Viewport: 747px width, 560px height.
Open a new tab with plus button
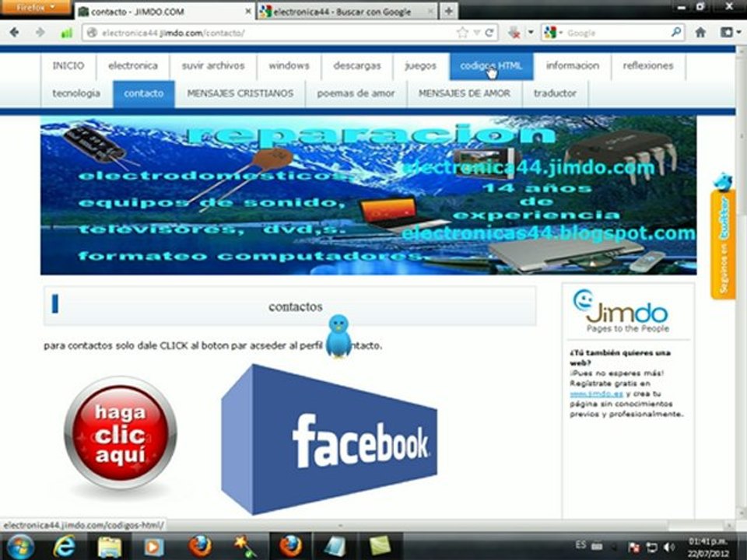point(448,12)
